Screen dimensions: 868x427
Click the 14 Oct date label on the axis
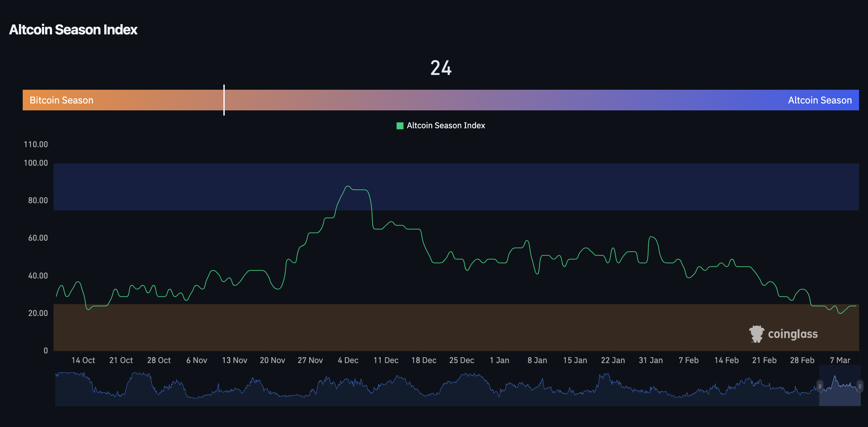[83, 360]
